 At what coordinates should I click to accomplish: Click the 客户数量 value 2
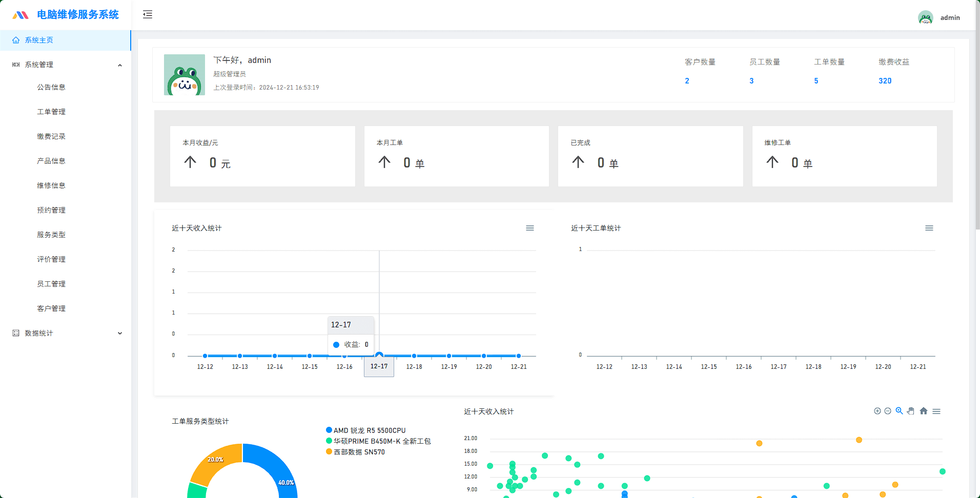[687, 81]
